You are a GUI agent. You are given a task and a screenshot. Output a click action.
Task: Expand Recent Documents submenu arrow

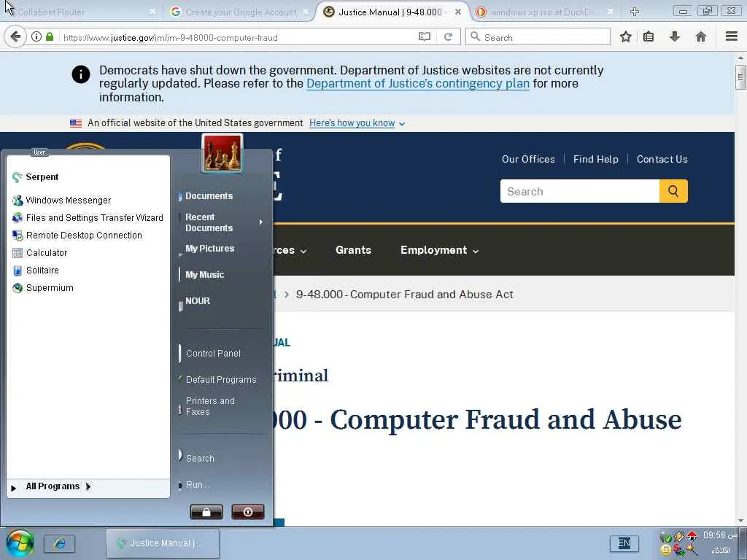260,222
